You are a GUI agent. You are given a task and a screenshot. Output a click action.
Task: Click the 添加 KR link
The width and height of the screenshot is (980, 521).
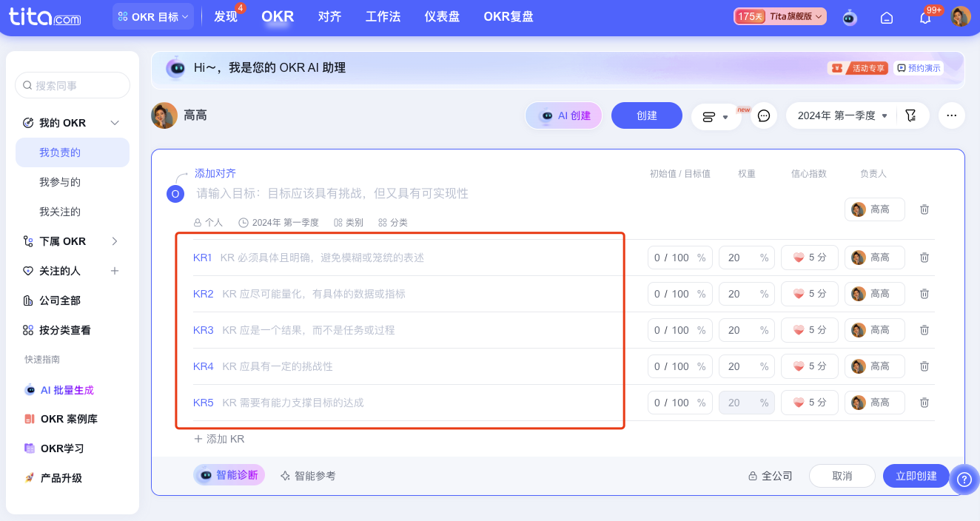[219, 439]
